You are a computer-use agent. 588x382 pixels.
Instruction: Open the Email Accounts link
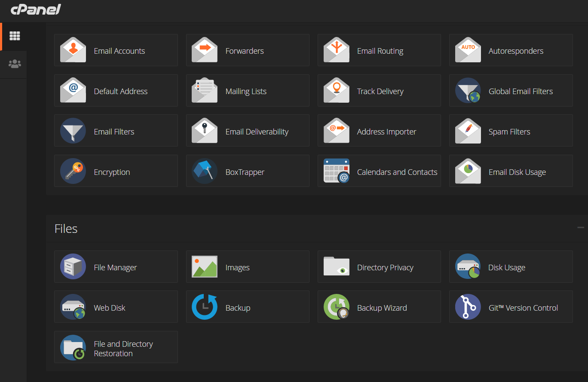[x=119, y=51]
